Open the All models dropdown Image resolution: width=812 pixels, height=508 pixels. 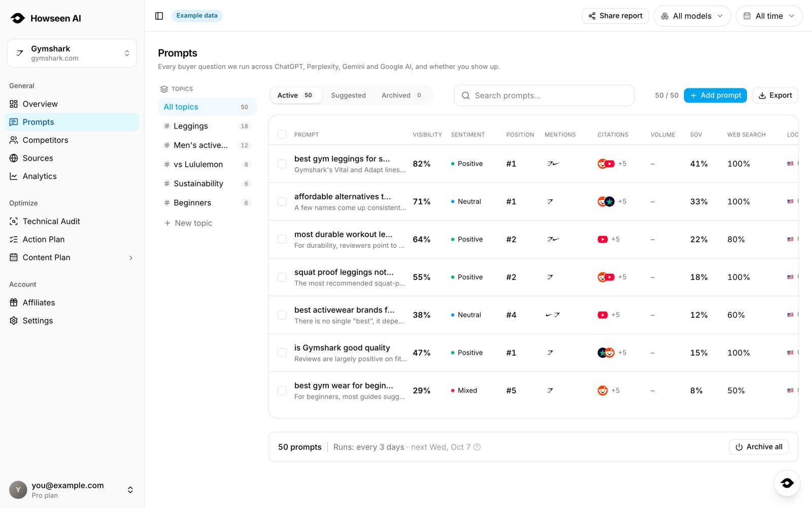click(x=692, y=16)
